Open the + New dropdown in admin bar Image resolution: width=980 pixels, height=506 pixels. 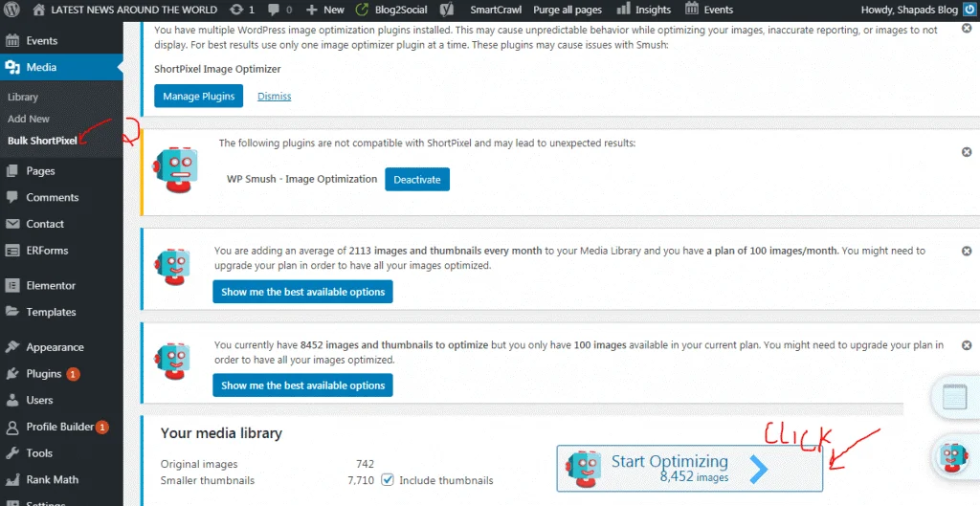[325, 10]
